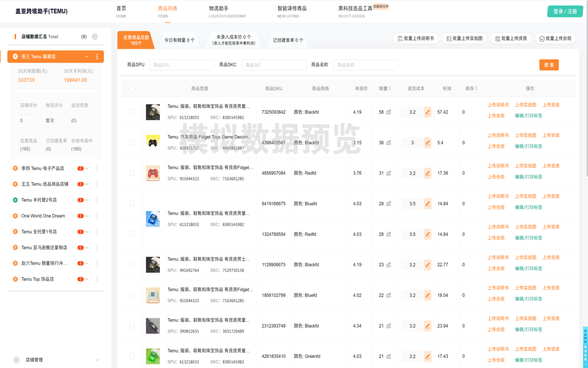This screenshot has width=588, height=368.
Task: 点击商品名称搜索输入框
Action: (x=366, y=64)
